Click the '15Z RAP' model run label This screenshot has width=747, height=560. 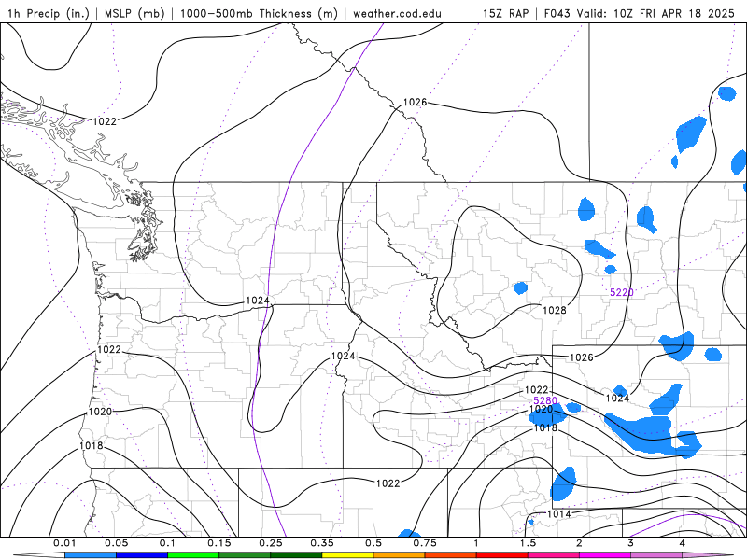click(x=505, y=13)
